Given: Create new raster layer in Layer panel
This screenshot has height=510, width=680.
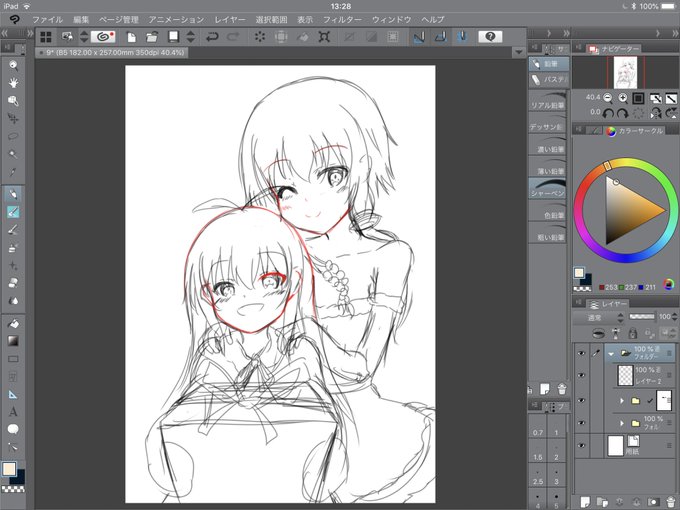Looking at the screenshot, I should [x=586, y=502].
